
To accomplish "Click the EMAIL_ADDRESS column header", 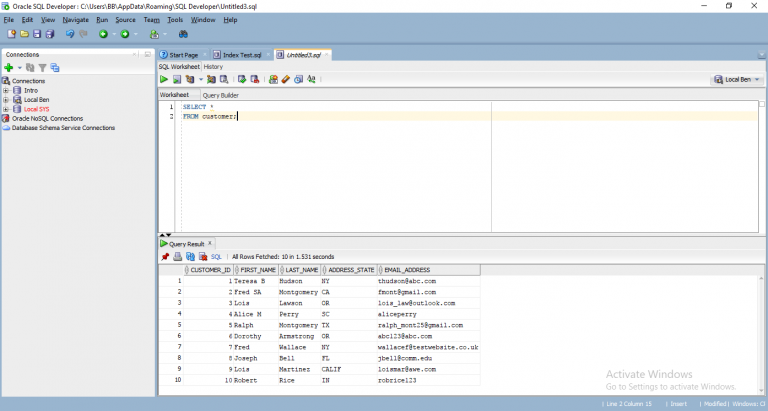I will [429, 270].
